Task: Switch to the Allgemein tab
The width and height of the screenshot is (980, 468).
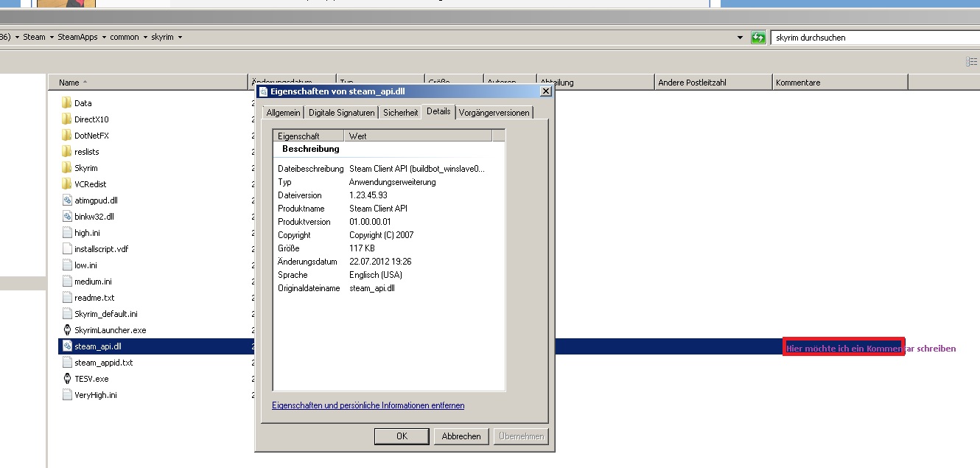Action: click(x=283, y=113)
